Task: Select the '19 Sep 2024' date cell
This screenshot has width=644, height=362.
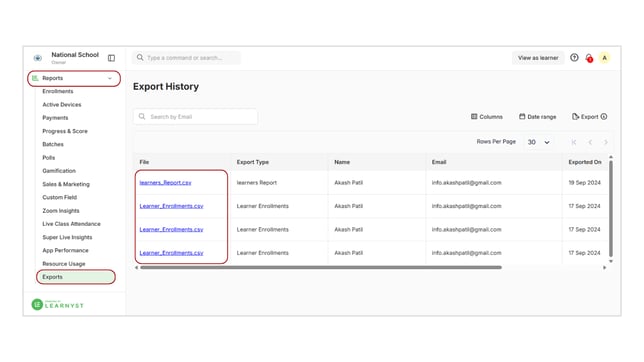Action: pos(584,182)
